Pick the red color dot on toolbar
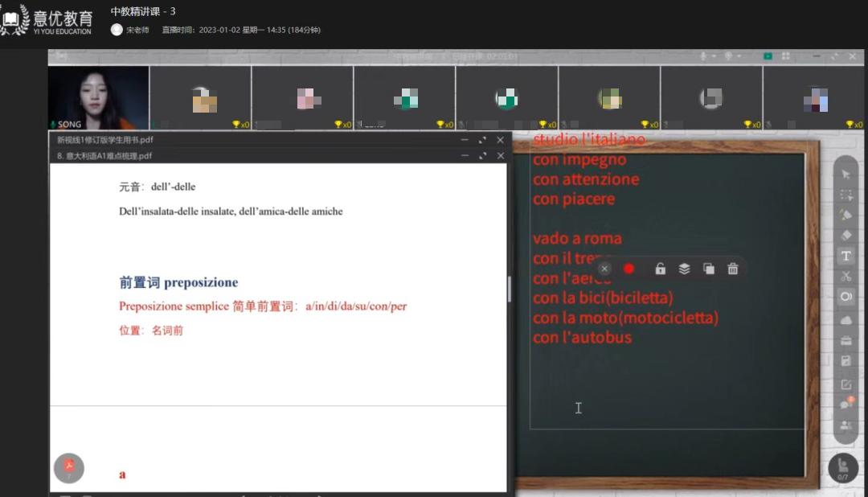868x497 pixels. pyautogui.click(x=629, y=269)
